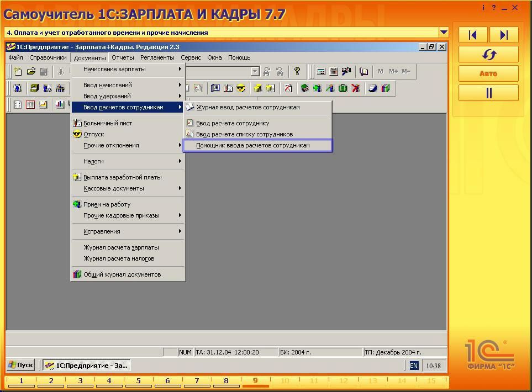Click the red-bordered table icon
The width and height of the screenshot is (532, 392).
click(x=30, y=104)
